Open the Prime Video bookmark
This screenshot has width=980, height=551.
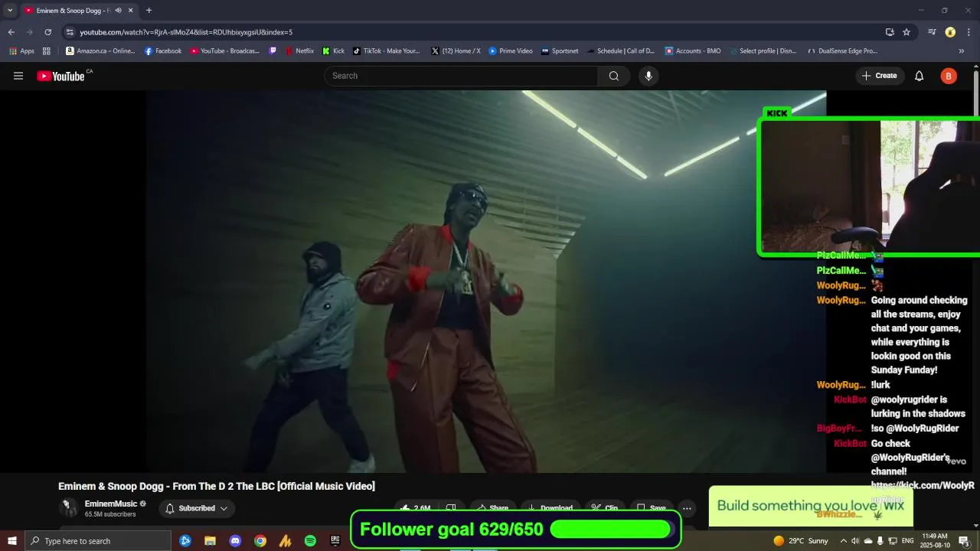click(511, 51)
